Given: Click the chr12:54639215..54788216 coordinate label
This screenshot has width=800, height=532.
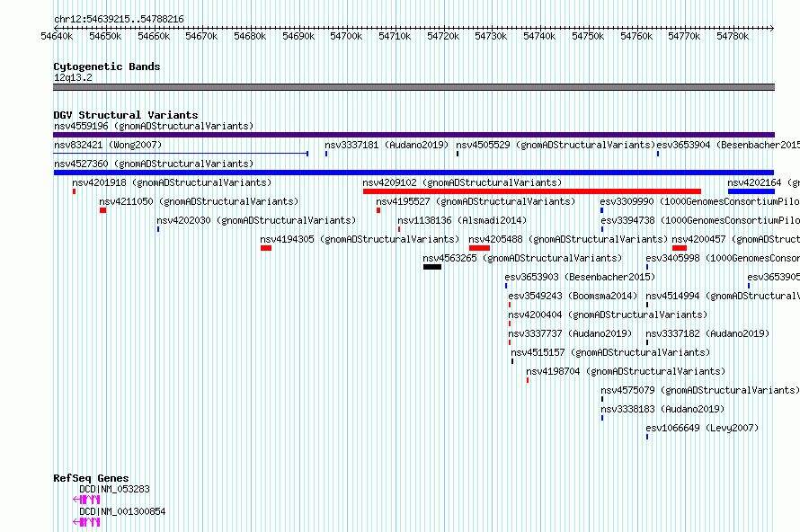Looking at the screenshot, I should click(119, 19).
